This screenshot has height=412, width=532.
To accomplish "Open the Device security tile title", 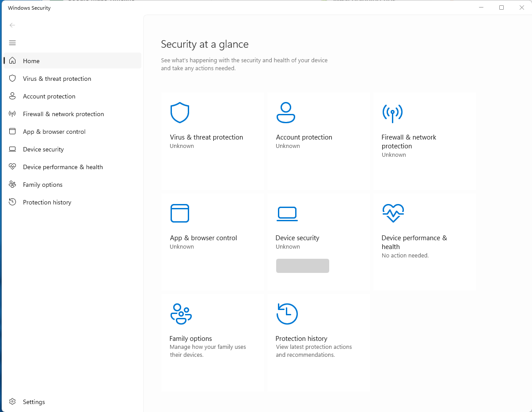I will [x=297, y=238].
